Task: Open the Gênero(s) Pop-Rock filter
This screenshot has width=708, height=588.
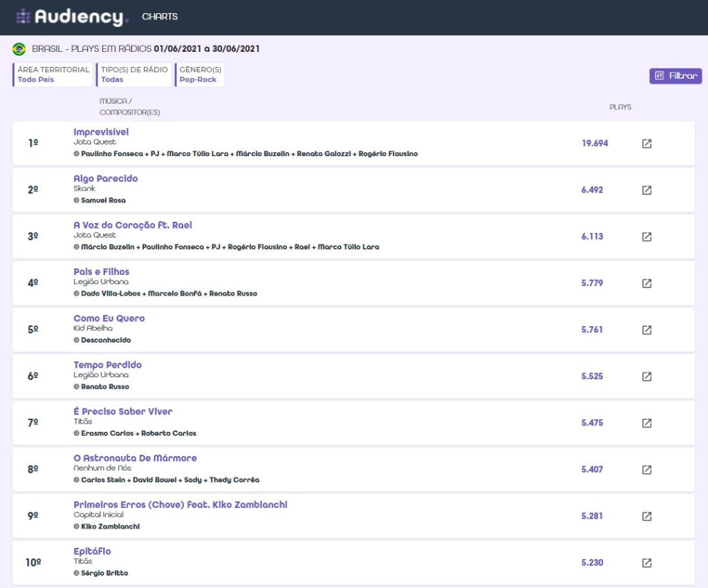Action: pyautogui.click(x=200, y=75)
